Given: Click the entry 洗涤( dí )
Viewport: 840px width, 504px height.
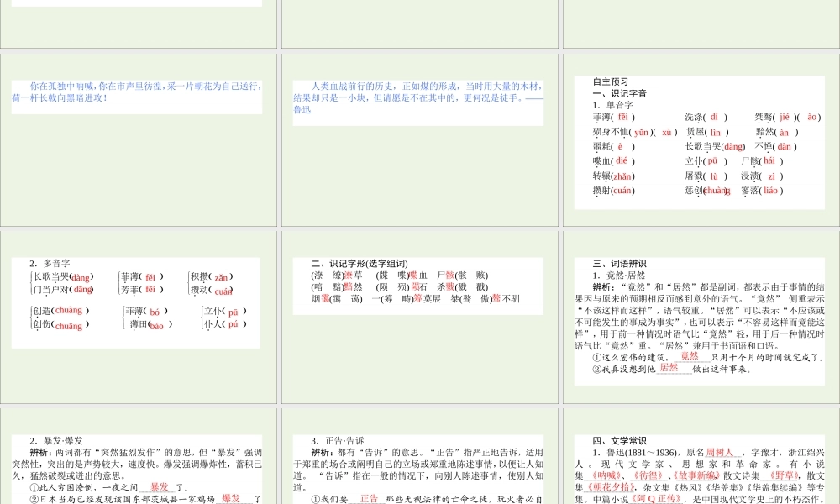Looking at the screenshot, I should (706, 117).
